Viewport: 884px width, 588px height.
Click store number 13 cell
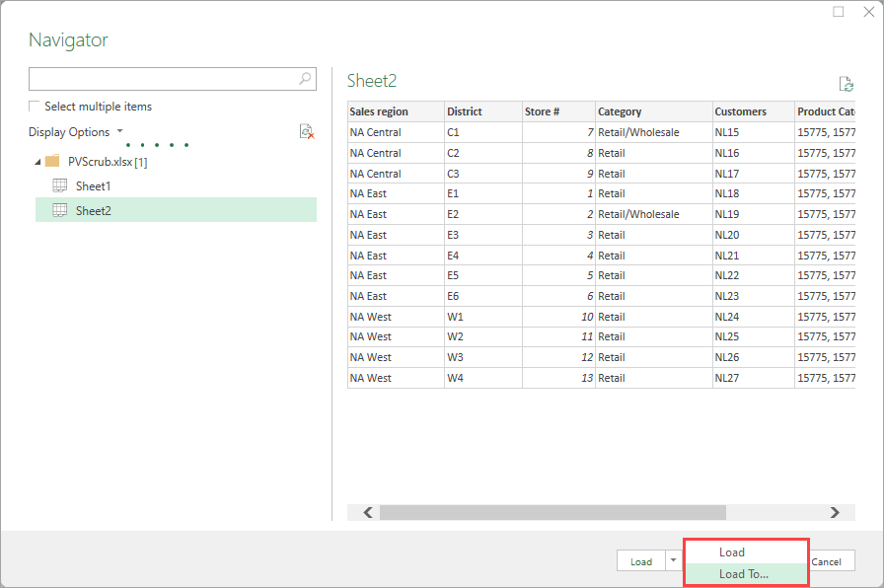tap(558, 378)
